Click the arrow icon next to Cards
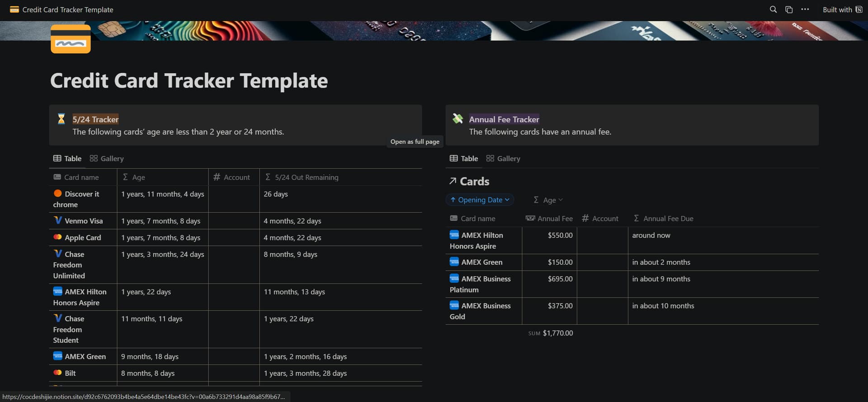The width and height of the screenshot is (868, 402). pos(453,181)
